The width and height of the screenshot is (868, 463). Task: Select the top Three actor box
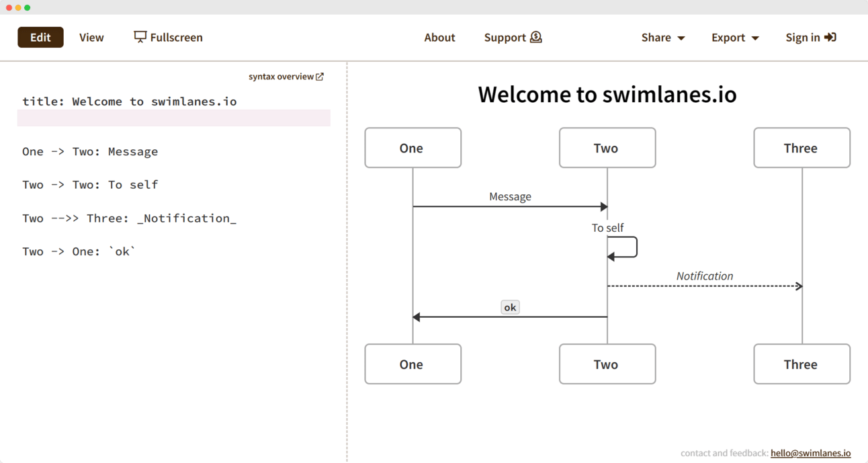pos(802,148)
